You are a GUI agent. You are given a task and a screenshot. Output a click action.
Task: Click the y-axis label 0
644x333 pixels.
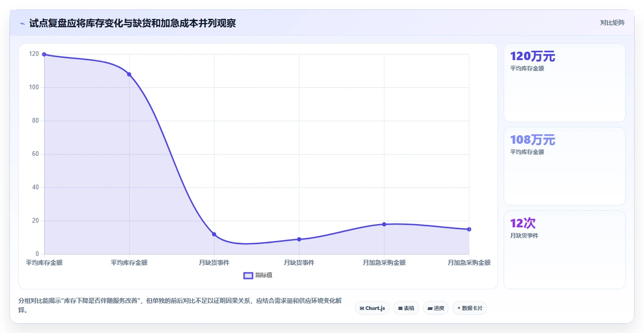(x=38, y=254)
